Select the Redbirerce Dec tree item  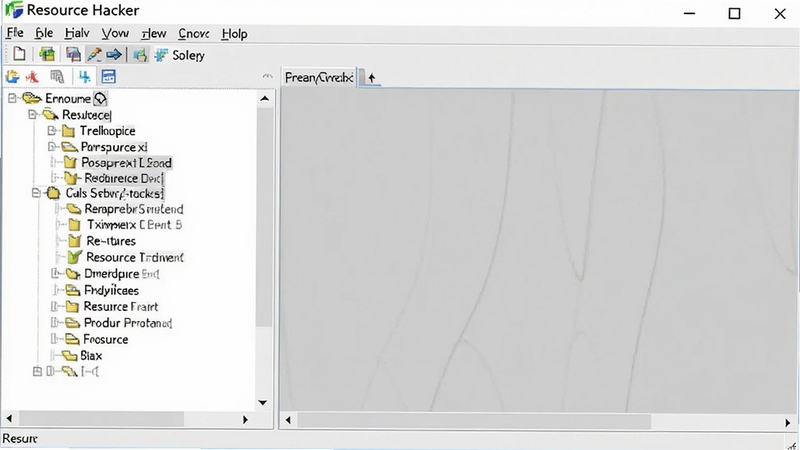tap(123, 178)
